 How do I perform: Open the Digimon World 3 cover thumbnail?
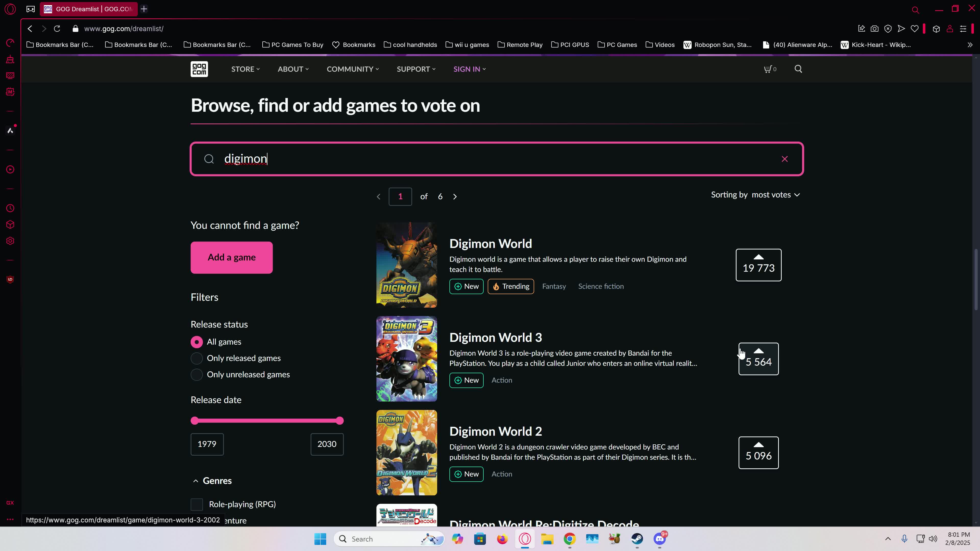coord(407,359)
